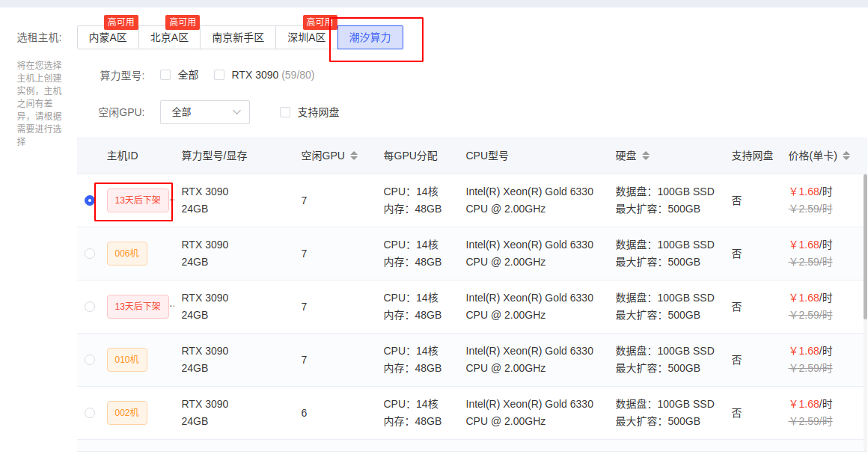This screenshot has height=463, width=868.
Task: Check the RTX 3090 filter checkbox
Action: coord(219,75)
